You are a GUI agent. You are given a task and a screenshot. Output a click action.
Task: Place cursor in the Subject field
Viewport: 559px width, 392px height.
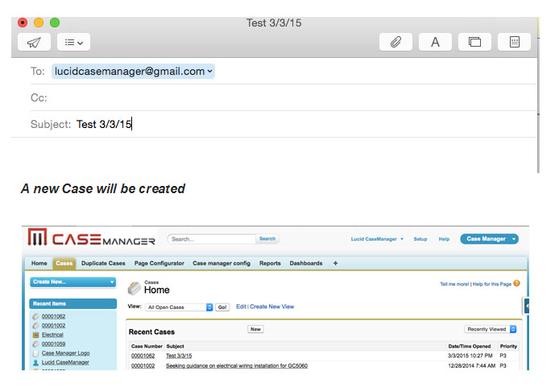pos(284,124)
